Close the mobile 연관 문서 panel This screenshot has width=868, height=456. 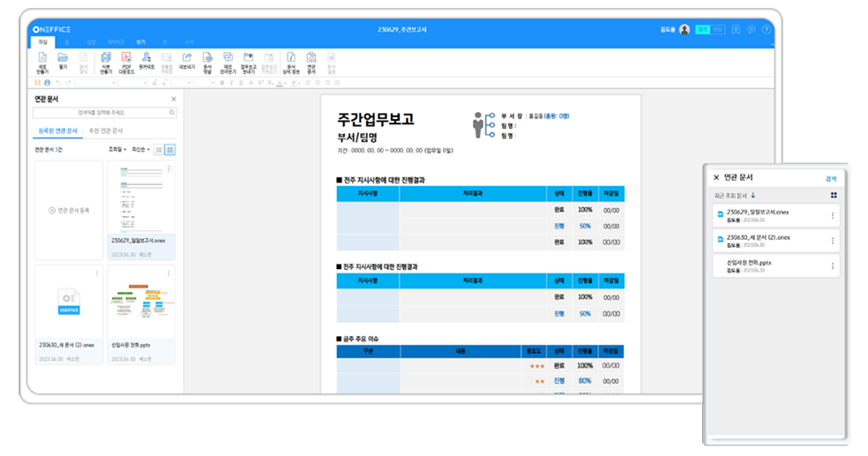click(x=715, y=177)
